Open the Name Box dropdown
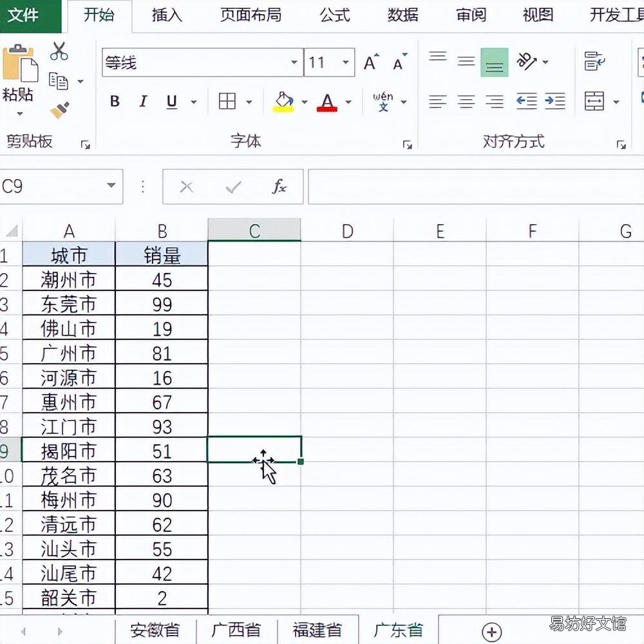Screen dimensions: 644x644 click(111, 185)
